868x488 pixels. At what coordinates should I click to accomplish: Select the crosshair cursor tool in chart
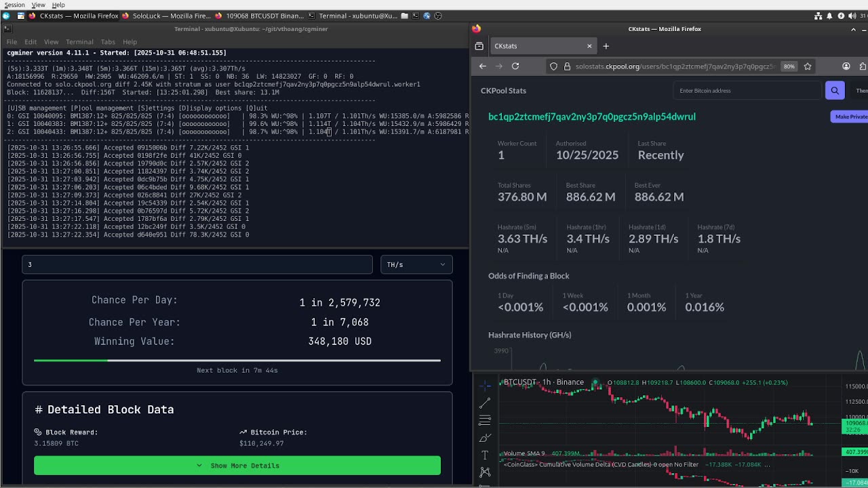pyautogui.click(x=485, y=386)
